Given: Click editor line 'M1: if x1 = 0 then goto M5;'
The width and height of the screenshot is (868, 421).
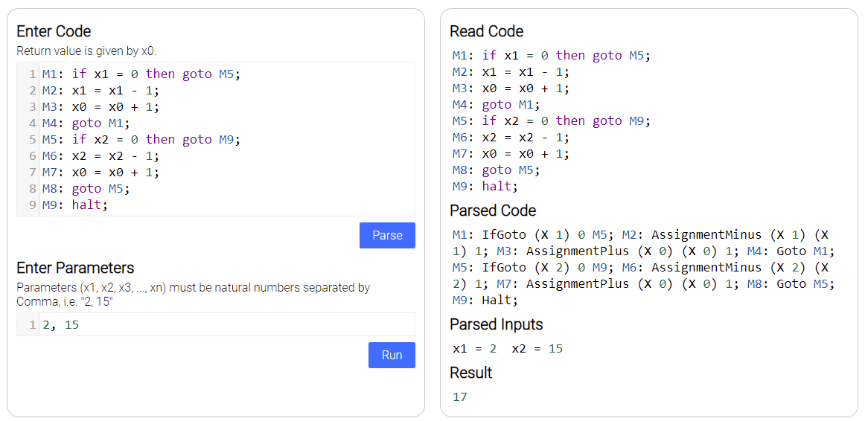Looking at the screenshot, I should point(142,74).
